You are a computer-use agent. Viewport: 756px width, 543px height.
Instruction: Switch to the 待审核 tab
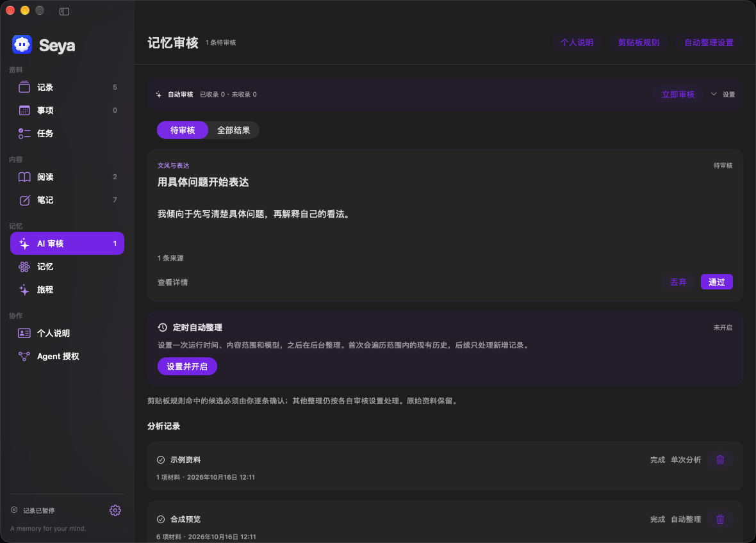click(x=182, y=130)
